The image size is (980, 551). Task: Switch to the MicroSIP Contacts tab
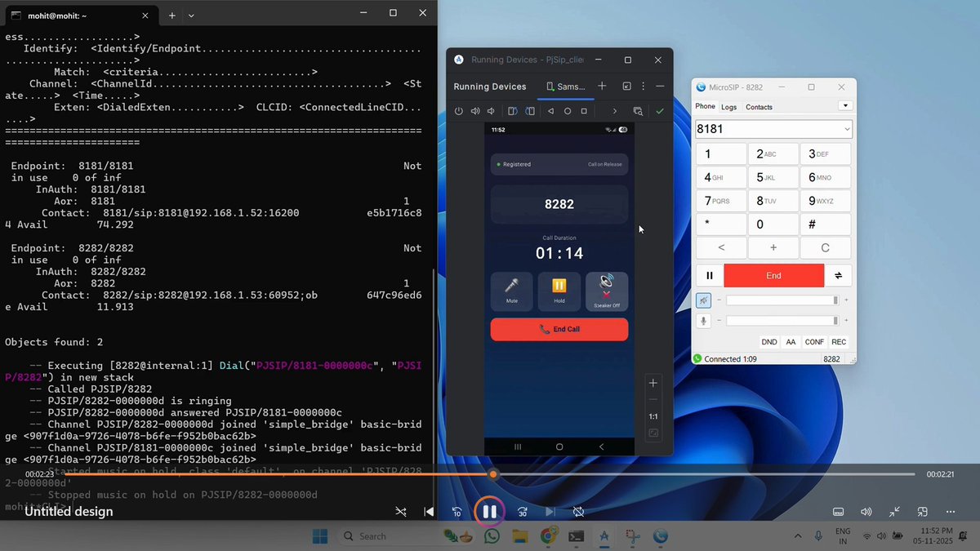[759, 107]
